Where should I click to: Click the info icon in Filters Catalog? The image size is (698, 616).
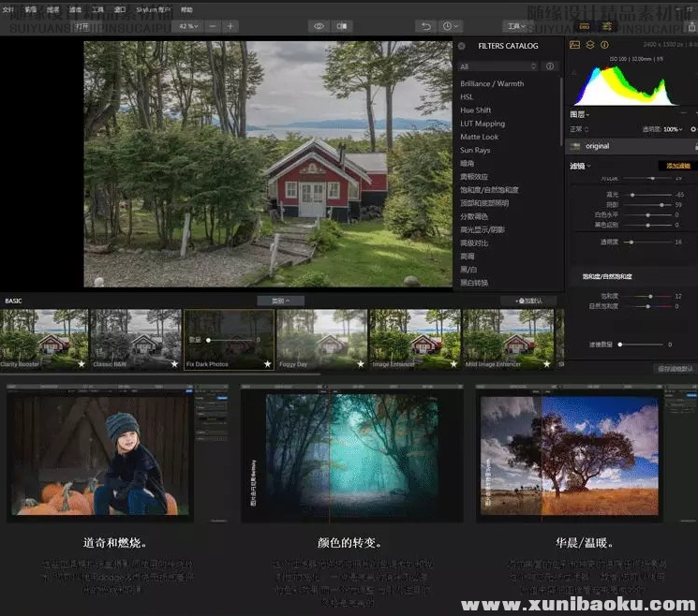(549, 66)
